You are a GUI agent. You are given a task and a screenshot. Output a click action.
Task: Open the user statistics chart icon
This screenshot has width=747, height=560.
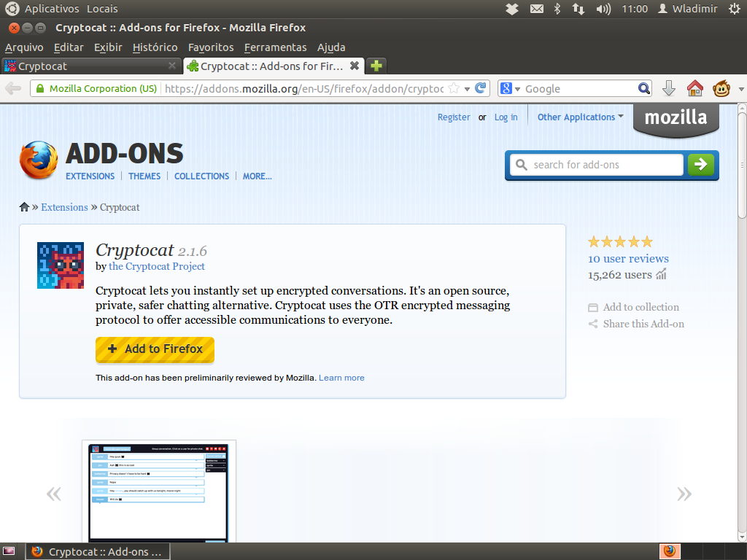click(661, 274)
